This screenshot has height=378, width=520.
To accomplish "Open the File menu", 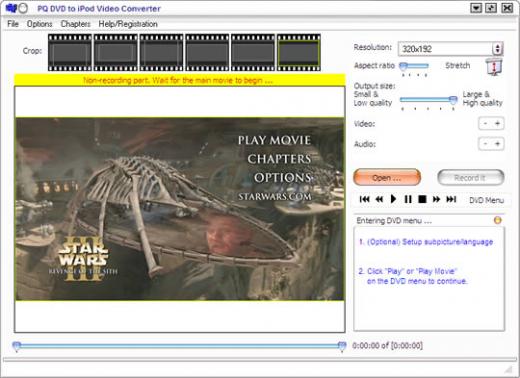I will (13, 24).
